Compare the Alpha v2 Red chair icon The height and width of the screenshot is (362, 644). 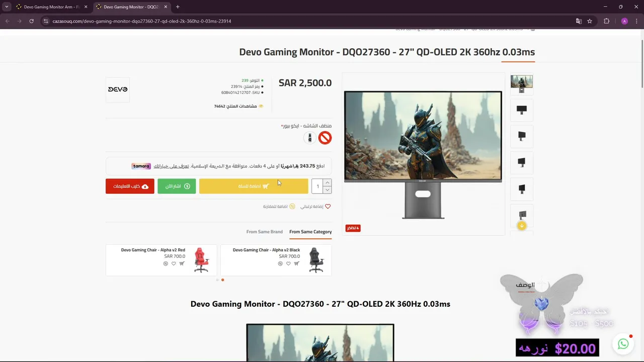pos(166,263)
